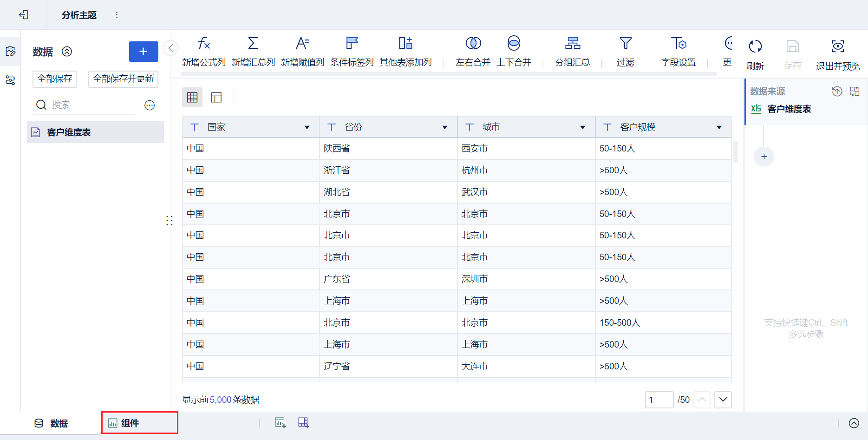Open the more options menu beside 分析主题
868x440 pixels.
(117, 15)
